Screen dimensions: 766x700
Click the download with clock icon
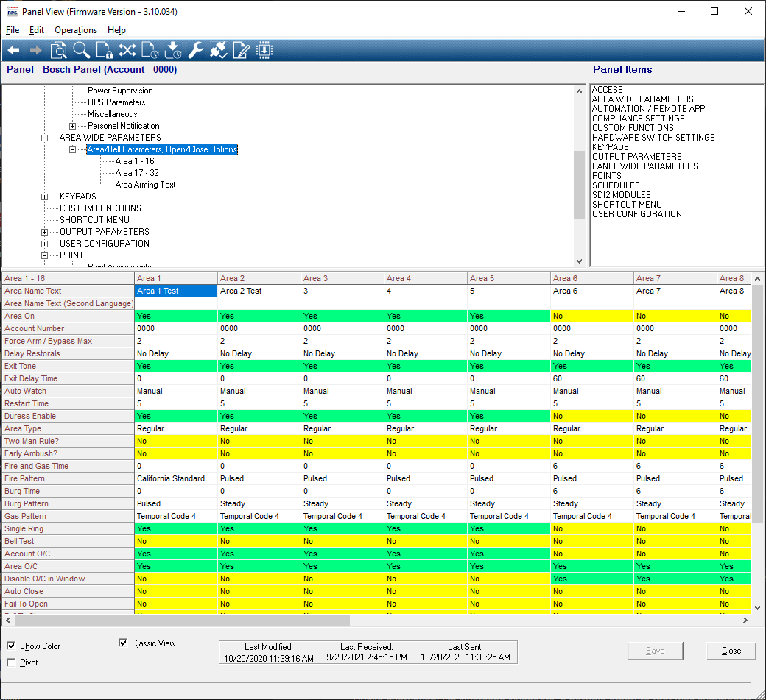click(172, 50)
